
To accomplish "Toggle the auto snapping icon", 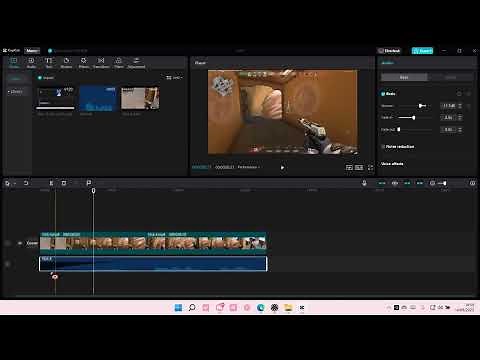I will [395, 183].
